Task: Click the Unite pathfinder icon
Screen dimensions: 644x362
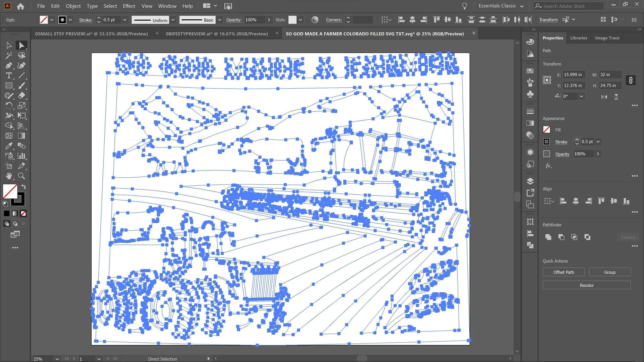Action: (x=548, y=237)
